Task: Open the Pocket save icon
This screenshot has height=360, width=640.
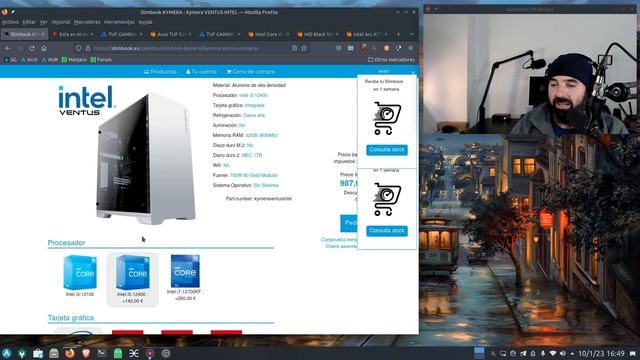Action: (x=338, y=48)
